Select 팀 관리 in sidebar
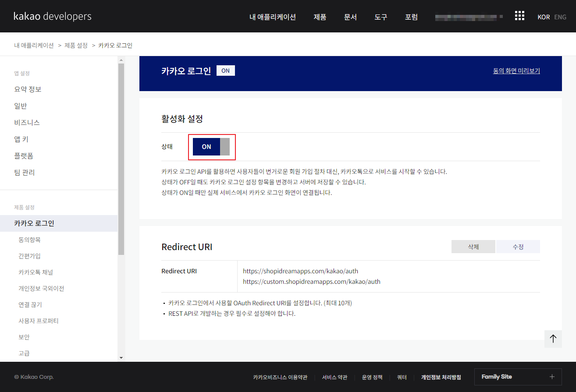The height and width of the screenshot is (392, 576). pos(25,173)
